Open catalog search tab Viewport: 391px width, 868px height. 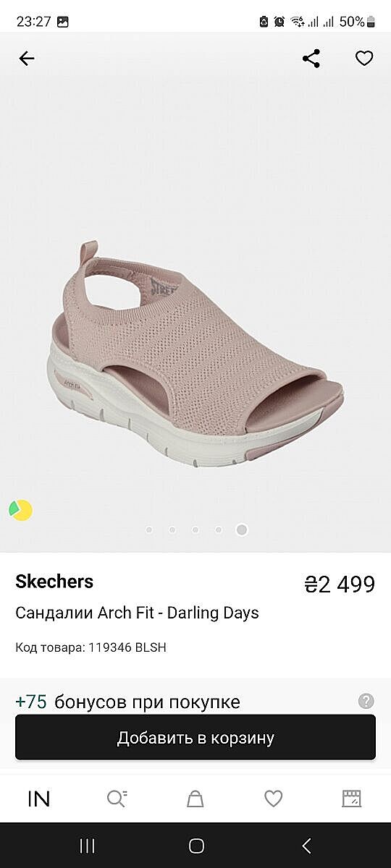coord(117,799)
